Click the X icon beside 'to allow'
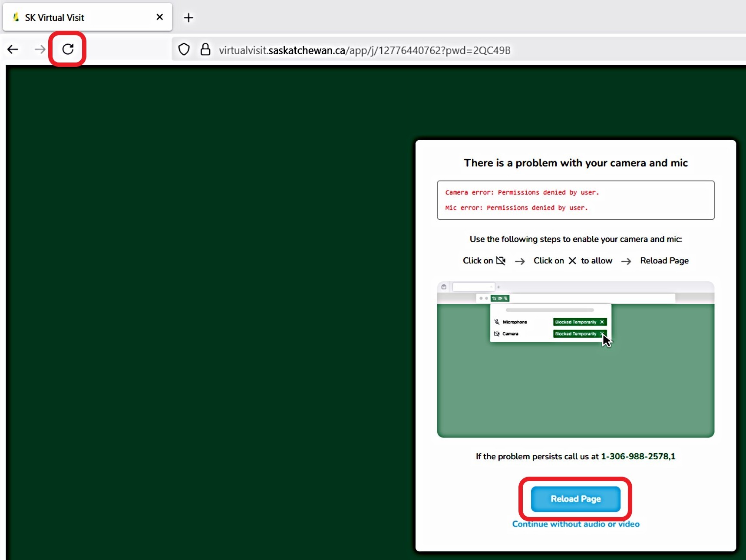 [x=572, y=260]
